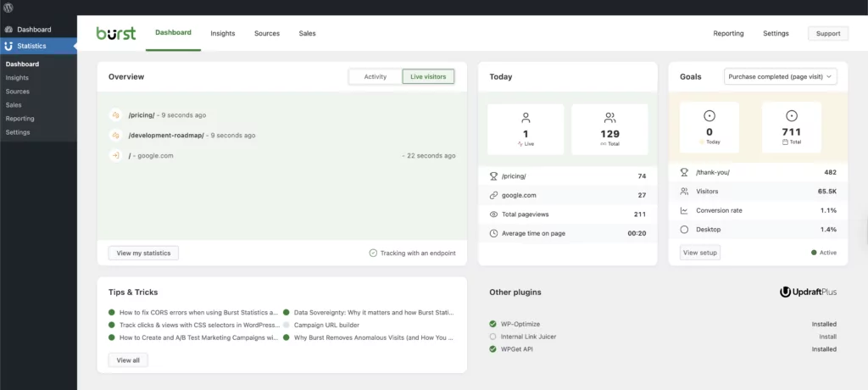Open Dashboard in WordPress sidebar top
This screenshot has width=868, height=390.
tap(39, 30)
